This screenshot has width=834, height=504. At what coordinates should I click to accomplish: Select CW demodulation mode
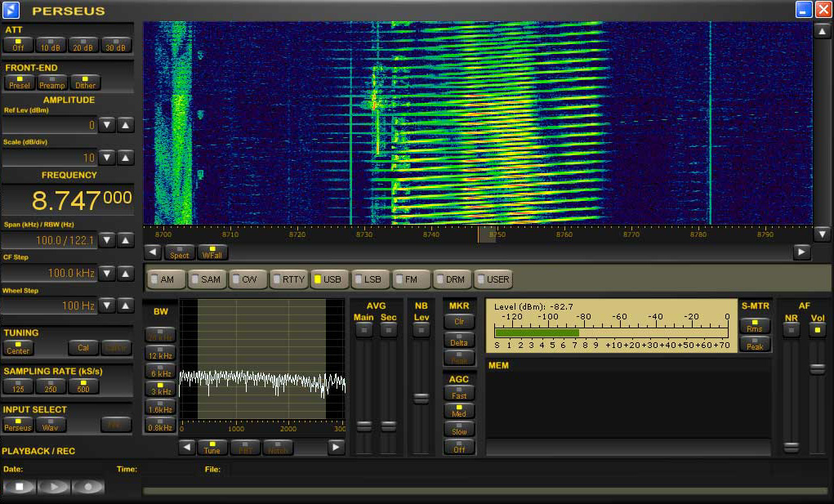tap(248, 279)
